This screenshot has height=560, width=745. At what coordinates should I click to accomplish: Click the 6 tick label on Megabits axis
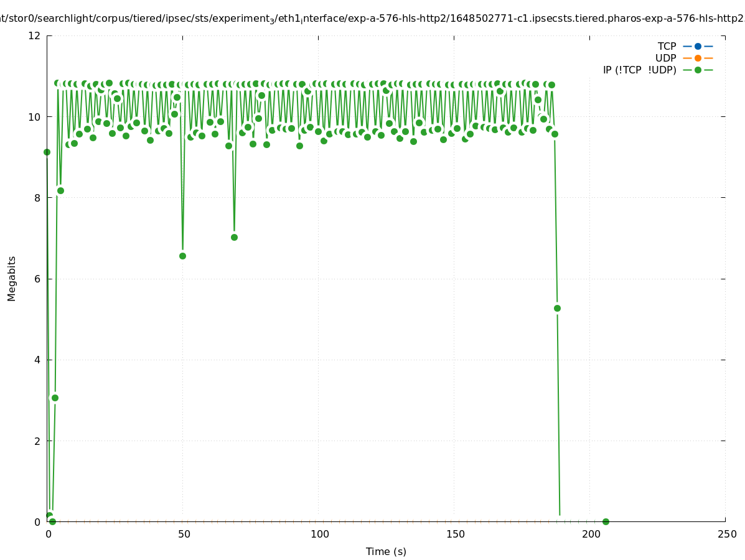pos(37,279)
